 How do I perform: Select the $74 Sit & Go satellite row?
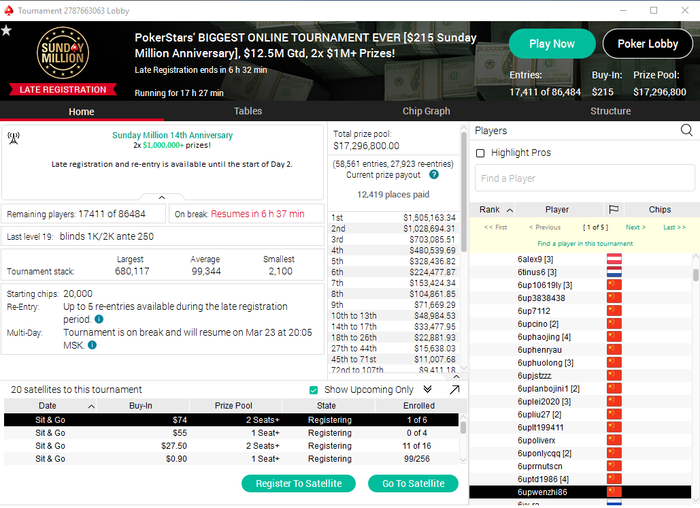pos(231,420)
